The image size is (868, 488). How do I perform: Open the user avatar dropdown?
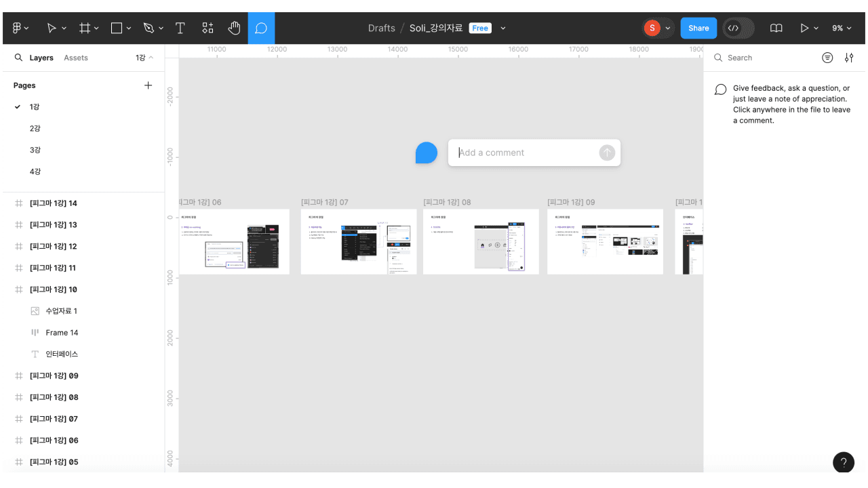668,28
